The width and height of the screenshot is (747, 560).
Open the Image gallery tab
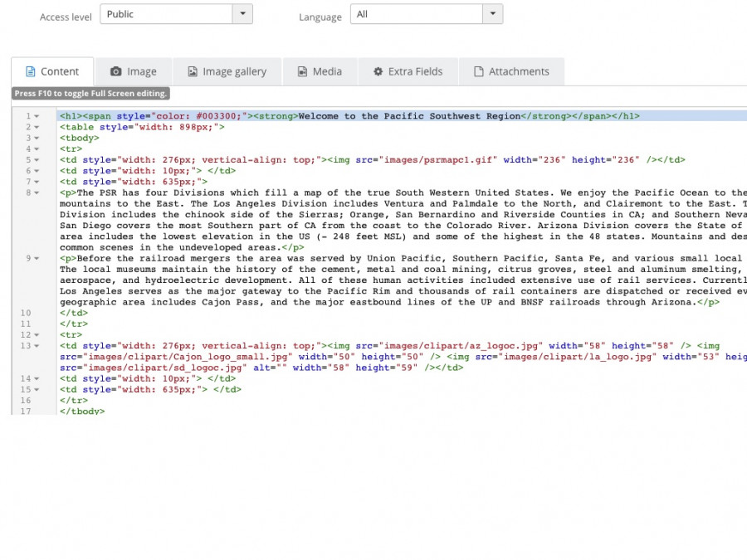(227, 71)
